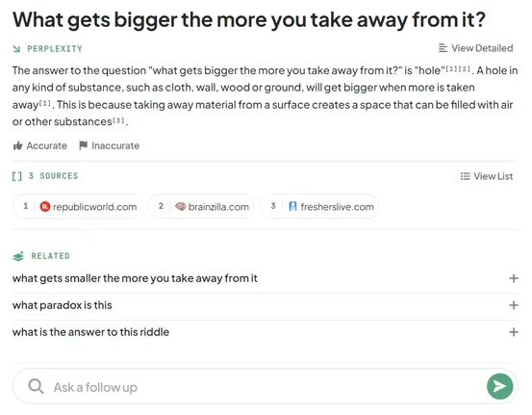Open republicworld.com source chip
The image size is (532, 415).
[77, 206]
